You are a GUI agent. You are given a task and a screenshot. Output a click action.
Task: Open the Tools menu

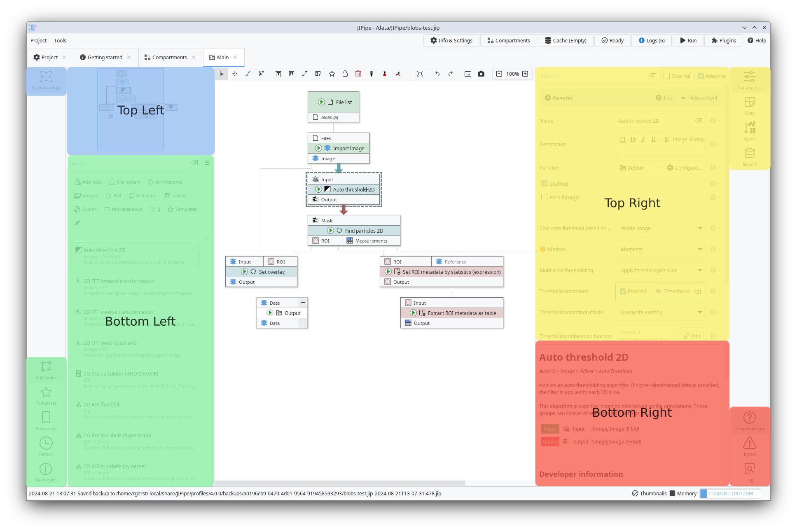tap(60, 40)
